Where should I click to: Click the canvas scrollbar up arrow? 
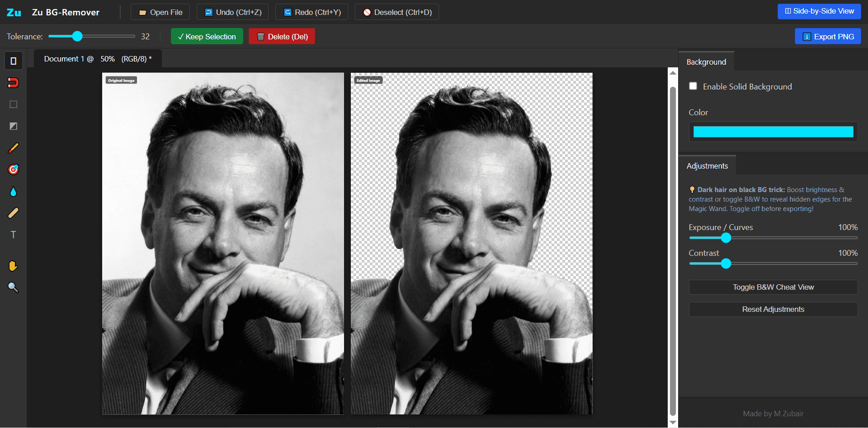point(673,73)
